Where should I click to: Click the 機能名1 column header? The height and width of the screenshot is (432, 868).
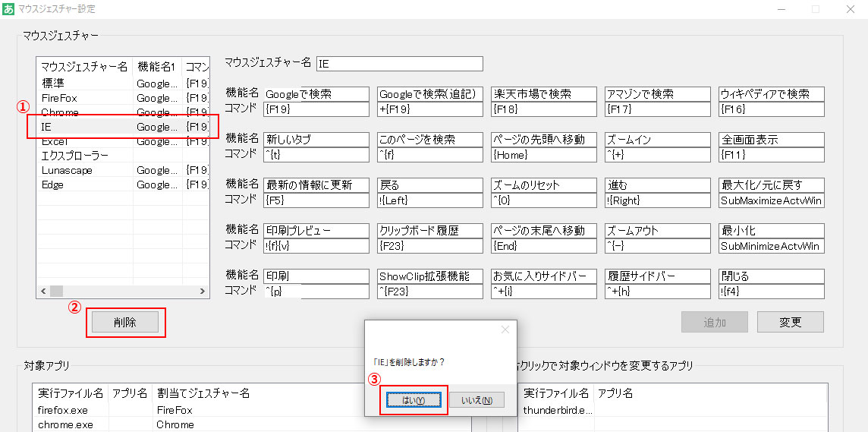[158, 67]
